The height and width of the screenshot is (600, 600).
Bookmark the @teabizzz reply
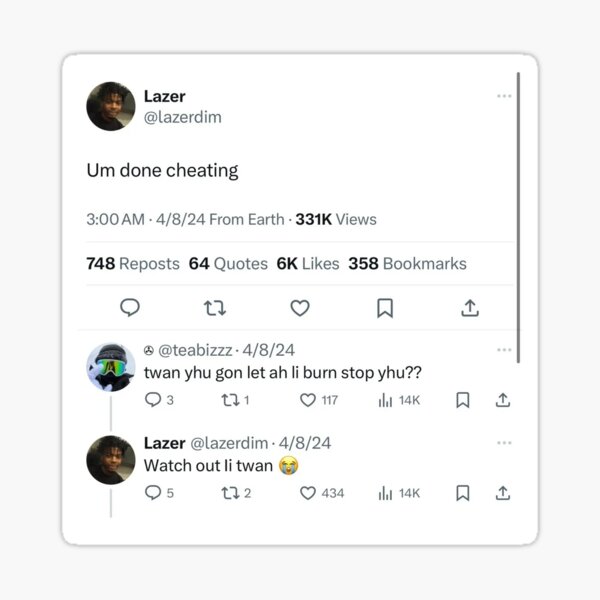[x=463, y=400]
